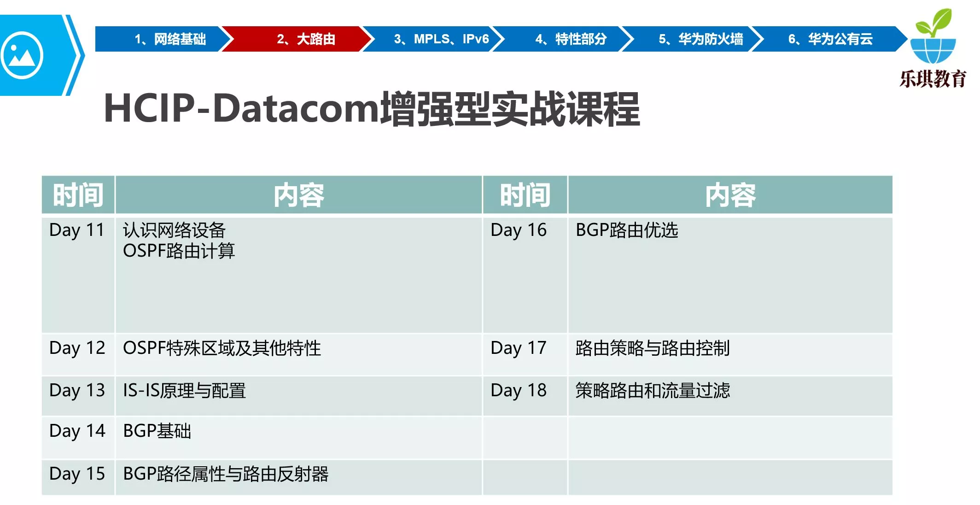The height and width of the screenshot is (505, 980).
Task: Select OSPF特殊区域及其他特性 cell
Action: [x=222, y=348]
